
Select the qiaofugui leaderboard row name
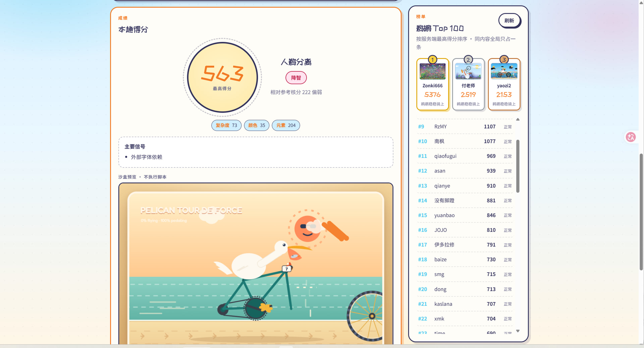pyautogui.click(x=445, y=156)
